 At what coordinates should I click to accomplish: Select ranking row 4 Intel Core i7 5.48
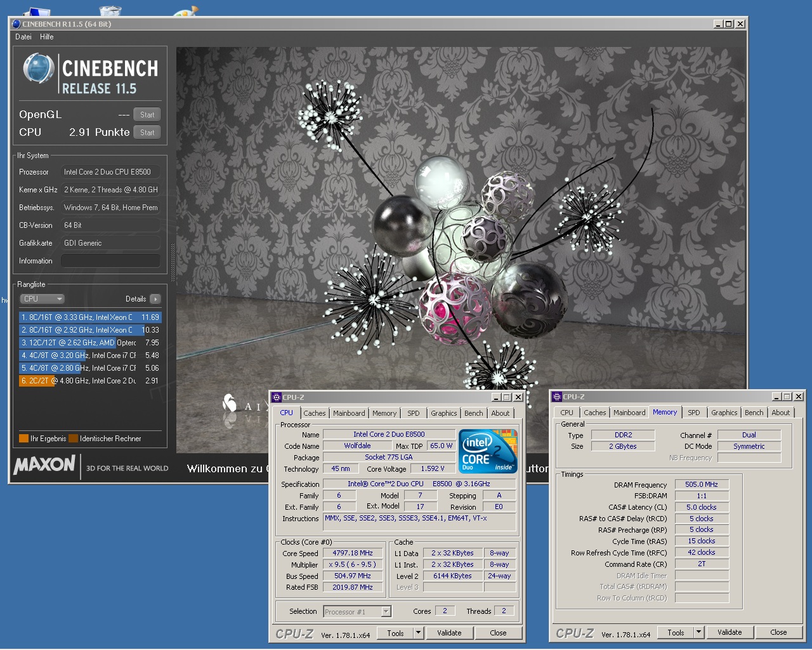[90, 355]
